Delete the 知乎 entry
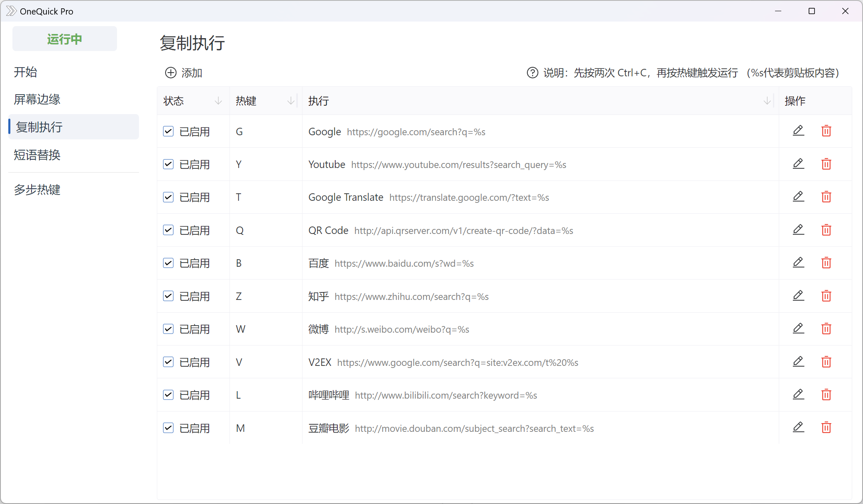The image size is (863, 504). click(826, 296)
